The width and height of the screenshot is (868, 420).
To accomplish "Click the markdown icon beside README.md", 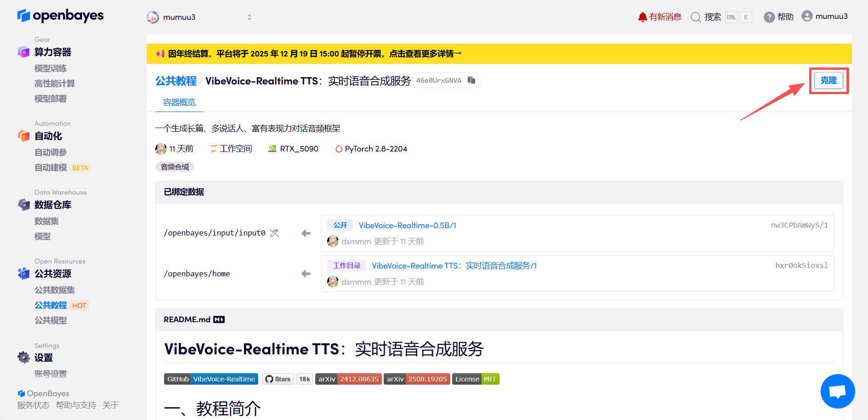I will [219, 319].
